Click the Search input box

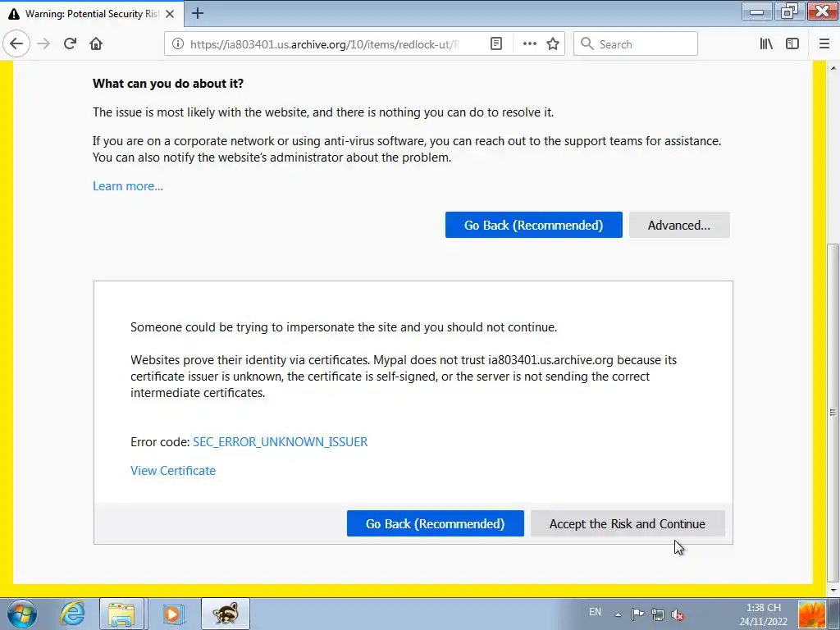[x=636, y=44]
